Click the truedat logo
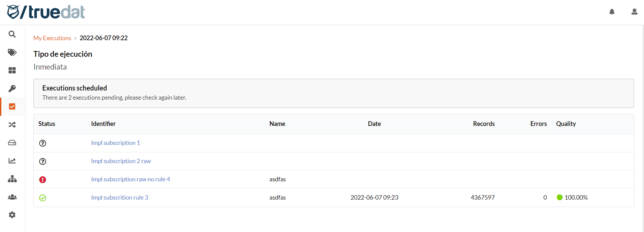Screen dimensions: 644x232 pos(46,12)
